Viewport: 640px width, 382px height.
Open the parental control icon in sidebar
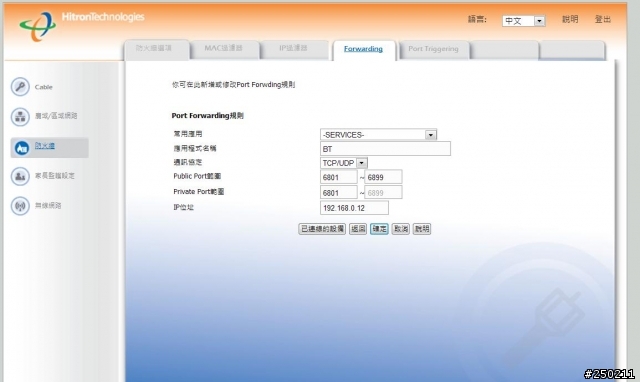click(x=20, y=176)
